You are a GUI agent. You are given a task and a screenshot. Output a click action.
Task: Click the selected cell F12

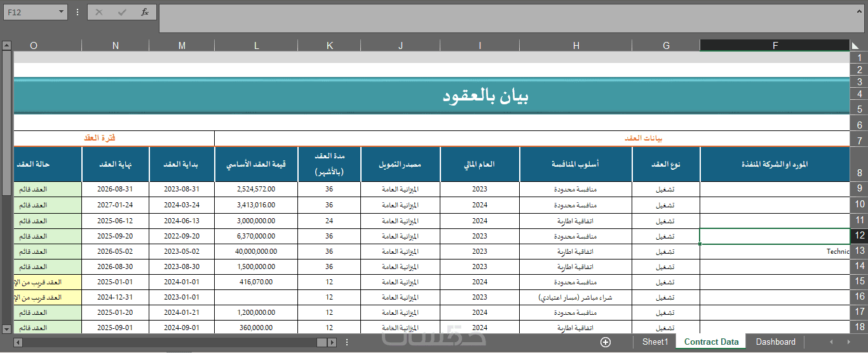775,235
